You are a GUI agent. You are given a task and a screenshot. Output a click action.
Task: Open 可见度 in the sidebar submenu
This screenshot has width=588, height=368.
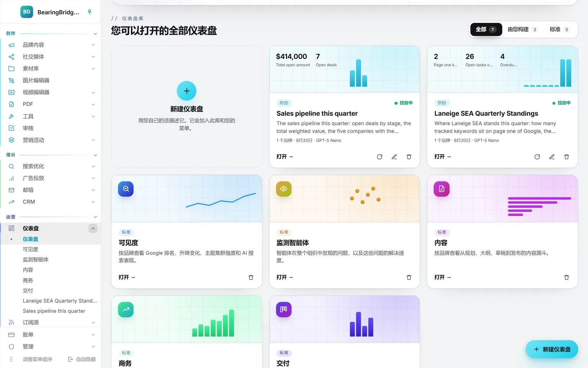tap(31, 249)
